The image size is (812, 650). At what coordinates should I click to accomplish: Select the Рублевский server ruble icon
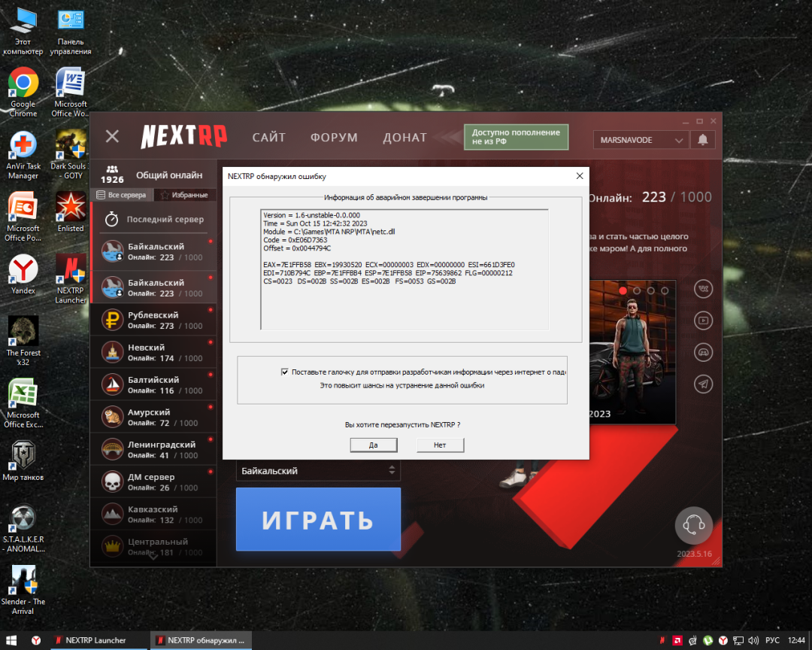click(113, 320)
